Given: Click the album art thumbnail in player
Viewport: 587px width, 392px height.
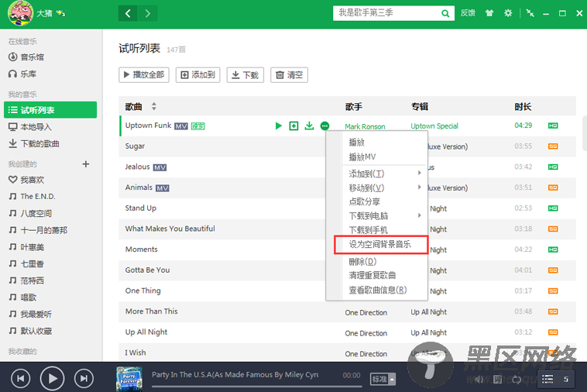Looking at the screenshot, I should (129, 379).
